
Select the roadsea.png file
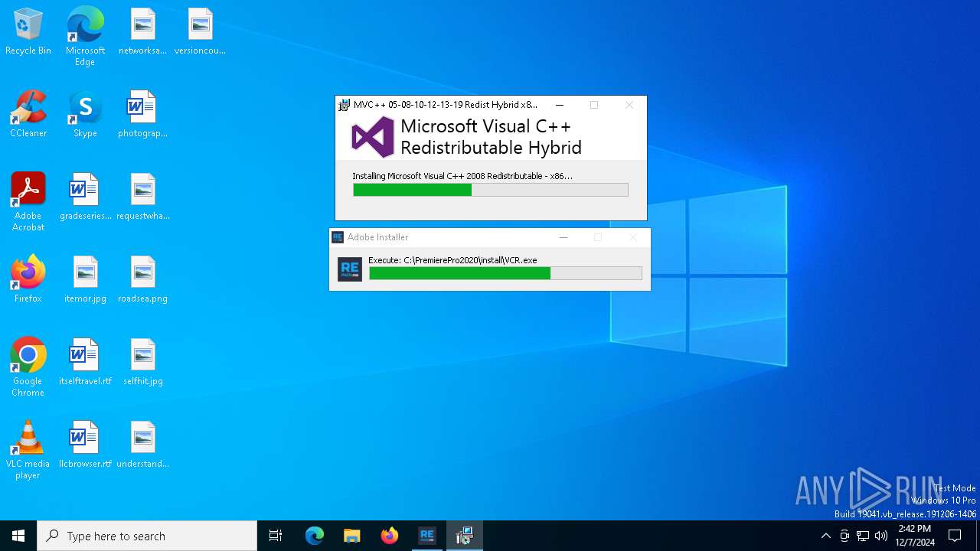(142, 280)
